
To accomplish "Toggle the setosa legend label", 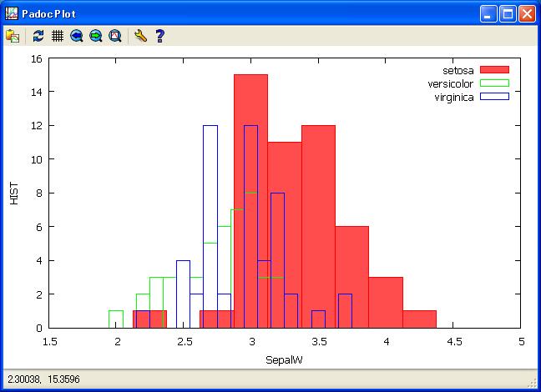I will (x=458, y=70).
